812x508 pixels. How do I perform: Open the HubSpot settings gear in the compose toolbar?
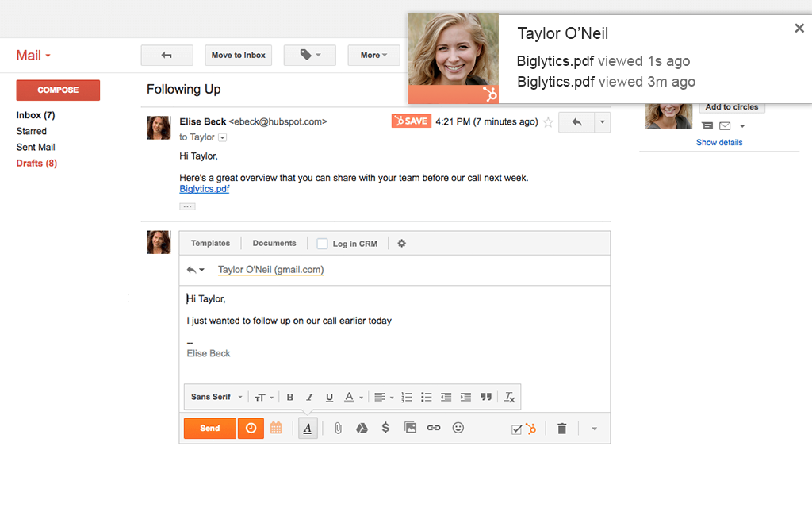[x=401, y=243]
